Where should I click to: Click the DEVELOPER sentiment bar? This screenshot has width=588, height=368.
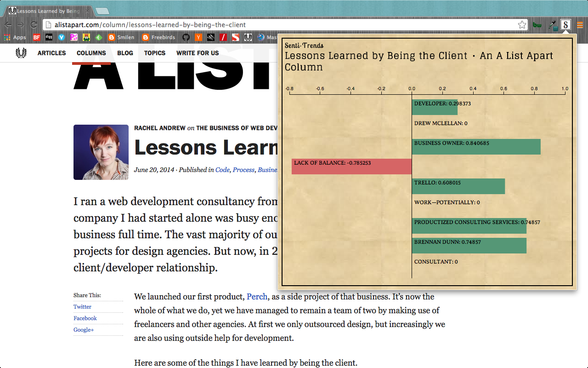click(435, 107)
